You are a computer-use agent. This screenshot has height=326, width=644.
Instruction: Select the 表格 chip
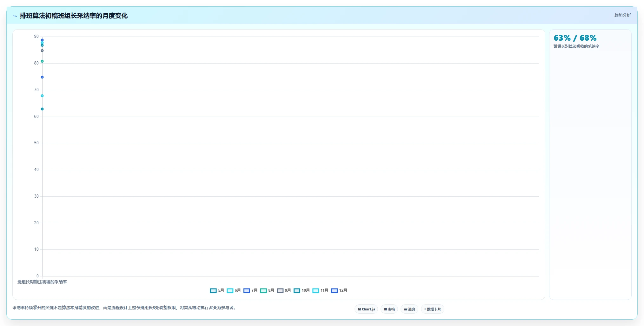click(x=389, y=309)
